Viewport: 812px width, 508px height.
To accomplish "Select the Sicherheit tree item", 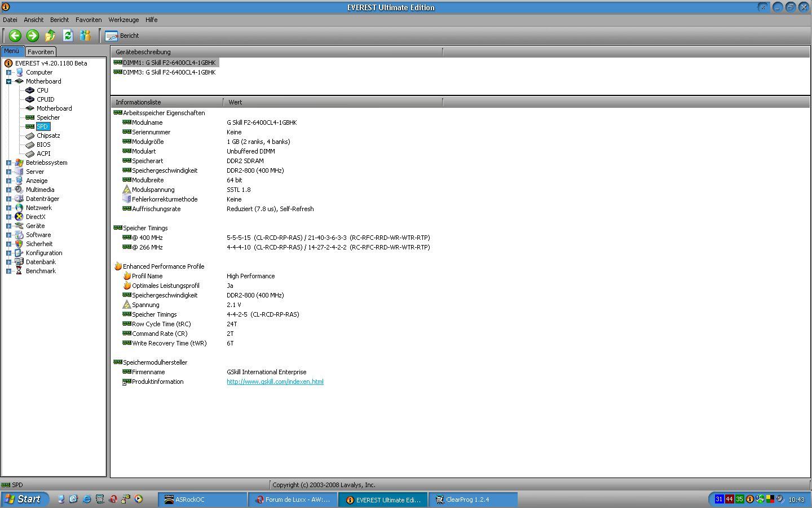I will 39,244.
